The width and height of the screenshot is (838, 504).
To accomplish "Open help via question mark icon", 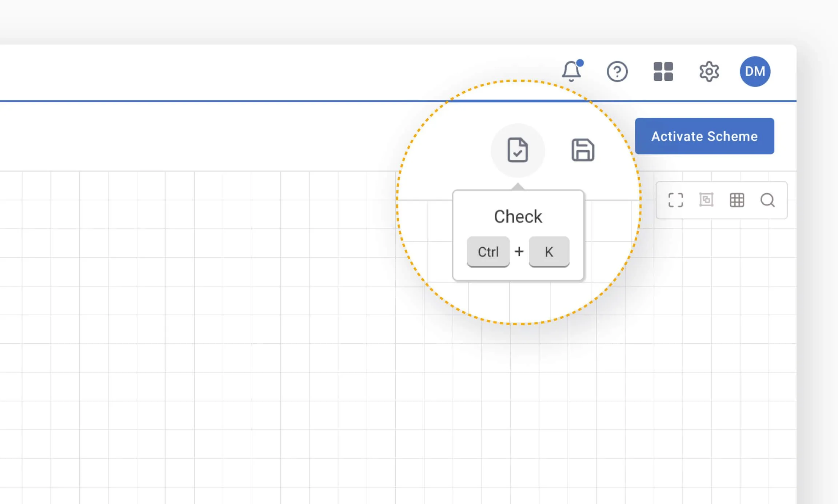I will (617, 72).
